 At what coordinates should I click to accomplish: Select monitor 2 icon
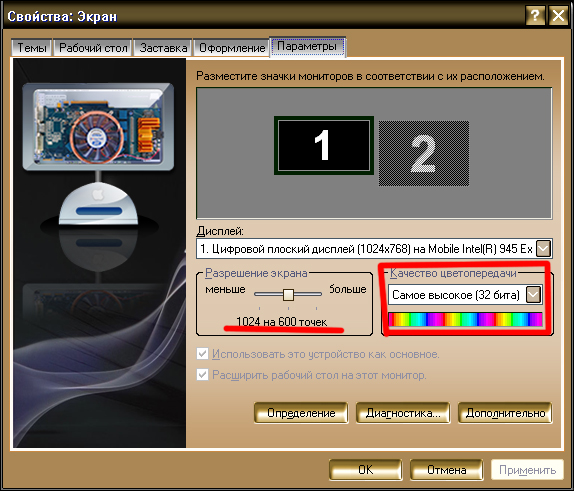(424, 153)
